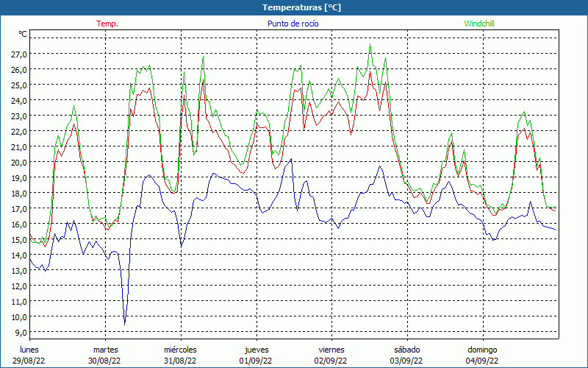Click the 'domingo' day label
Screen dimensions: 588x368
pyautogui.click(x=482, y=350)
